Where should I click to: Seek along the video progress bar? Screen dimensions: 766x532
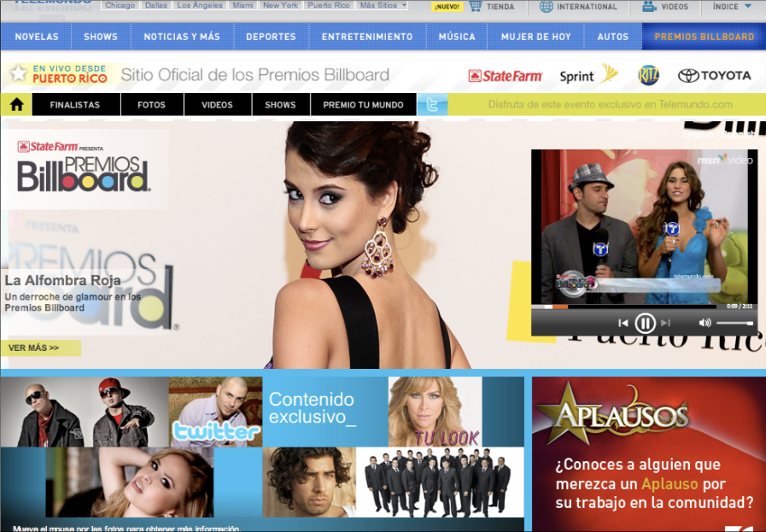(x=624, y=307)
